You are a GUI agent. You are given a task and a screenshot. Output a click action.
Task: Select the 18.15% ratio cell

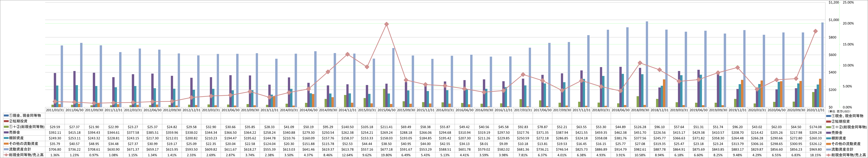coord(815,155)
